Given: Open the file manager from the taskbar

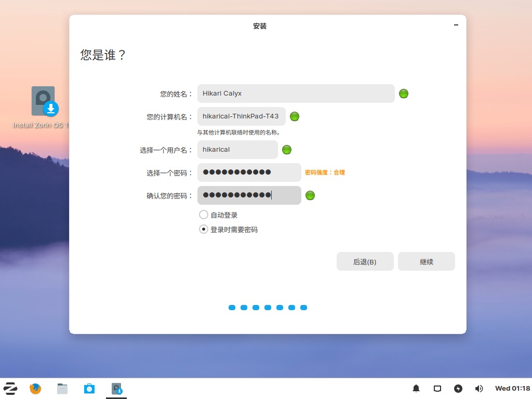Looking at the screenshot, I should click(62, 388).
